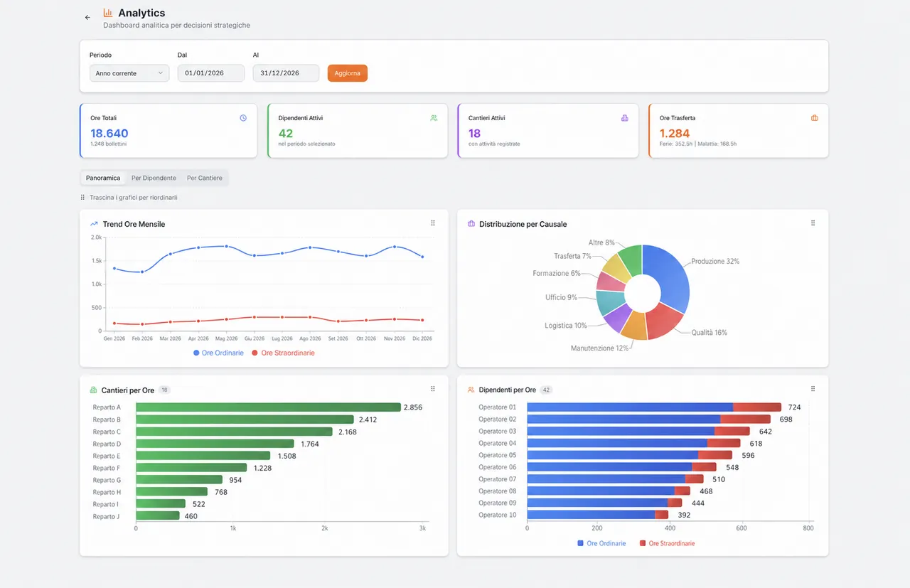The width and height of the screenshot is (910, 588).
Task: Click the users icon beside Dipendenti per Ore
Action: 471,390
